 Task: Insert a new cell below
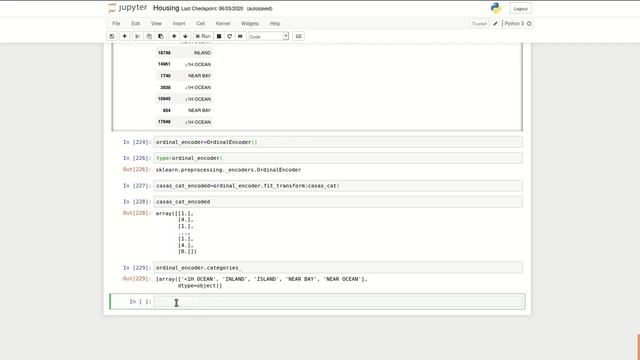[124, 36]
